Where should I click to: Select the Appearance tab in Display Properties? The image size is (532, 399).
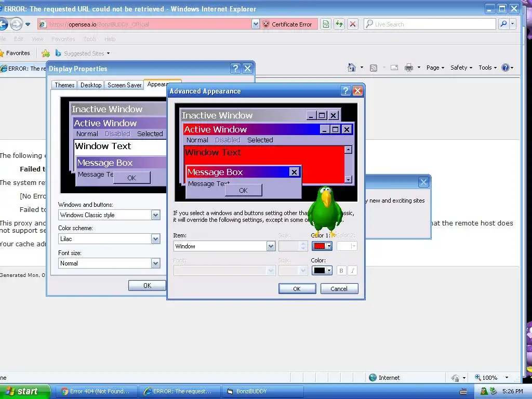point(157,84)
